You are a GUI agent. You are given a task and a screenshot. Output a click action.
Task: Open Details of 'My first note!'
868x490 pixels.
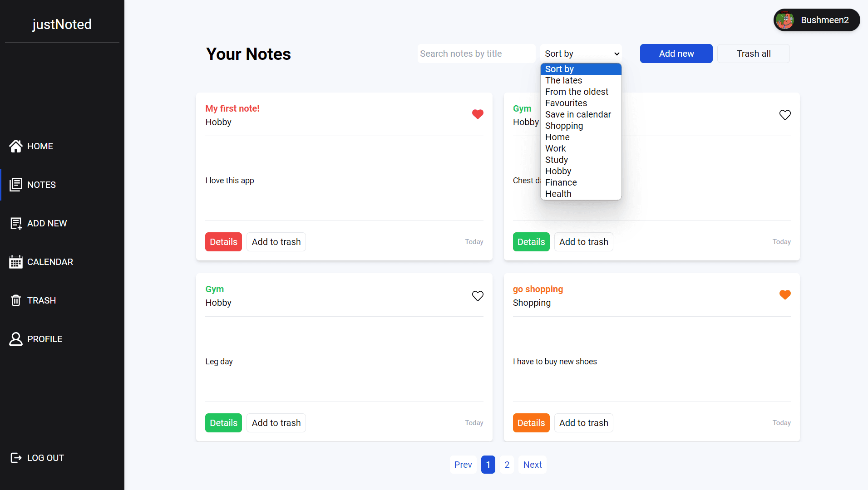(x=223, y=242)
